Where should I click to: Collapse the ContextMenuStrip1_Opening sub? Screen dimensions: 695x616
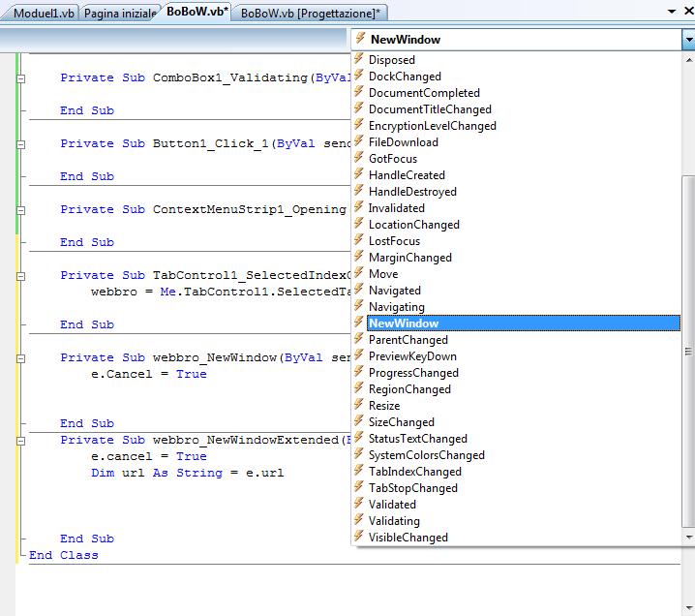tap(20, 210)
